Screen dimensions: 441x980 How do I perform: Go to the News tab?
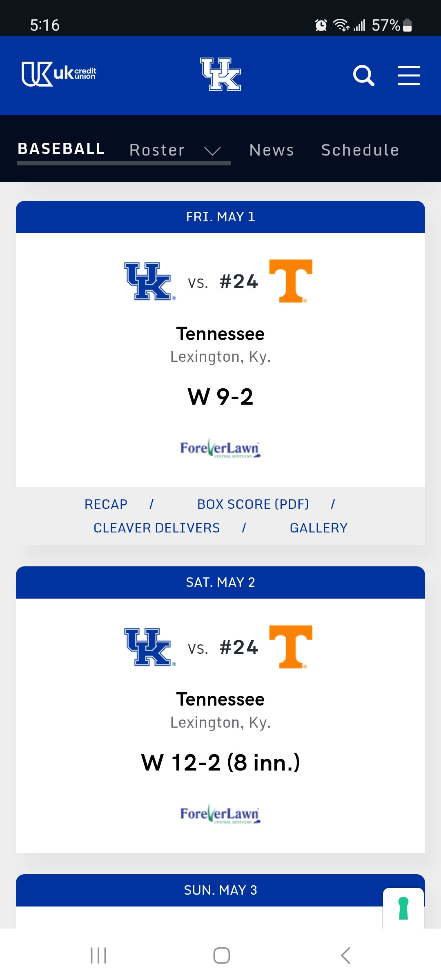[x=272, y=150]
